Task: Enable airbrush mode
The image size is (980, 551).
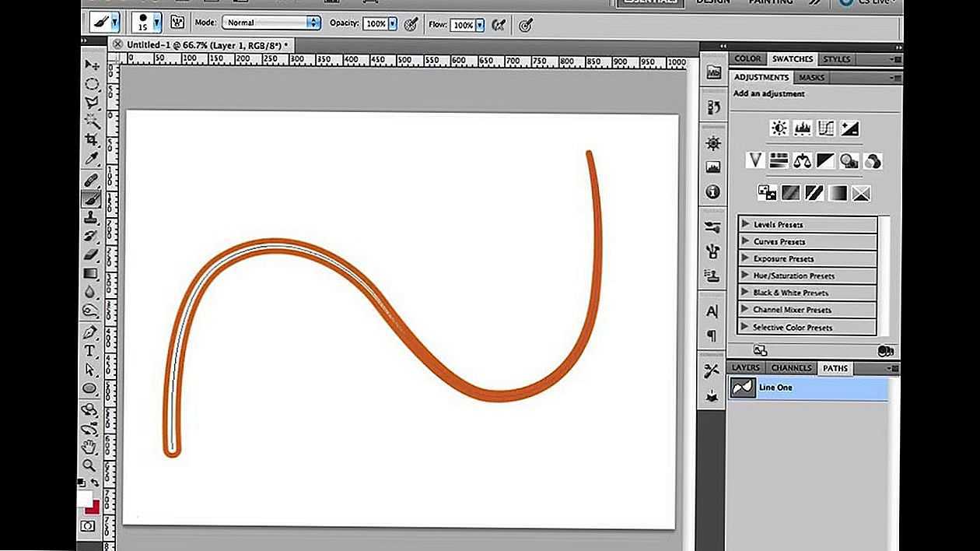Action: (499, 23)
